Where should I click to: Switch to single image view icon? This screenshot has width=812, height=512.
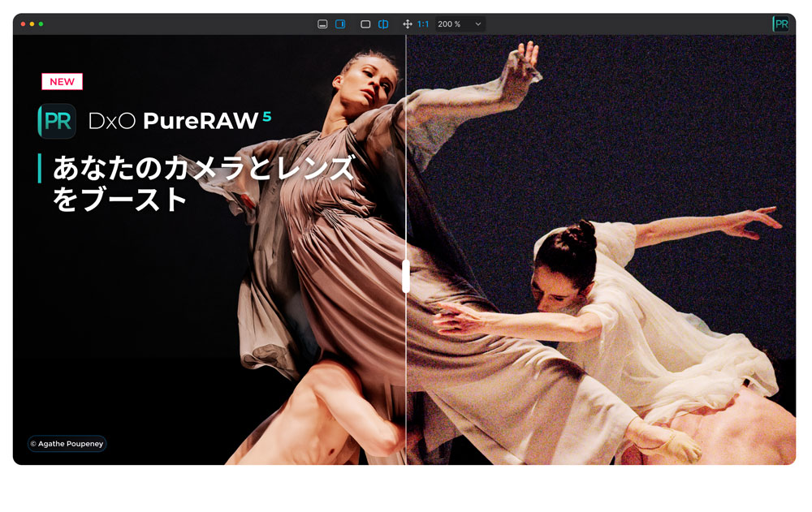tap(365, 24)
